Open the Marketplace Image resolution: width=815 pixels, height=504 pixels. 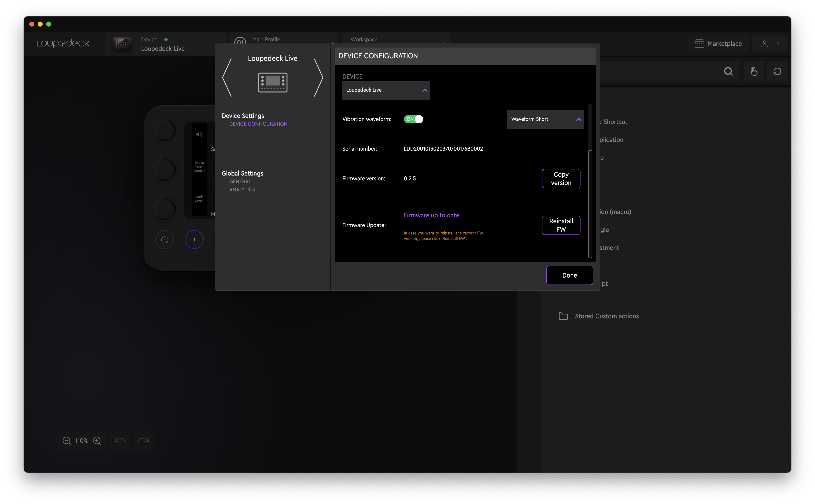pyautogui.click(x=718, y=43)
